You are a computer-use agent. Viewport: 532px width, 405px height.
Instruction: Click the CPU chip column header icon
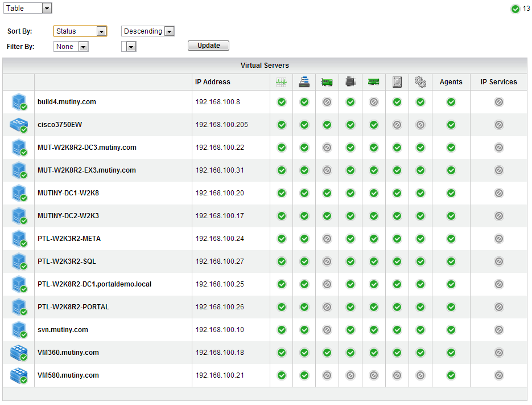click(x=350, y=82)
